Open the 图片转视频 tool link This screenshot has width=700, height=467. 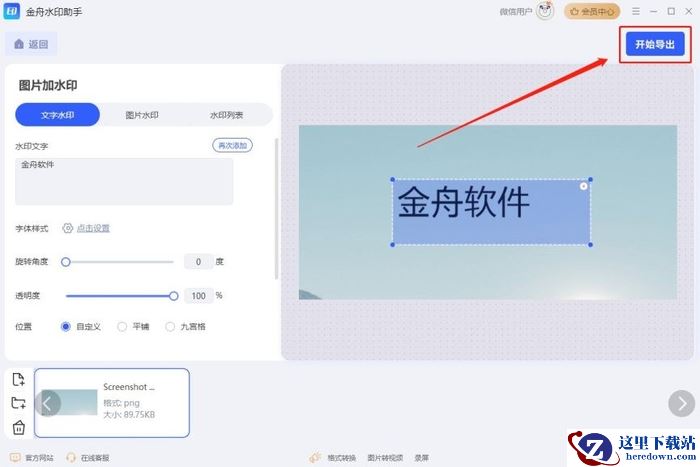pos(385,458)
